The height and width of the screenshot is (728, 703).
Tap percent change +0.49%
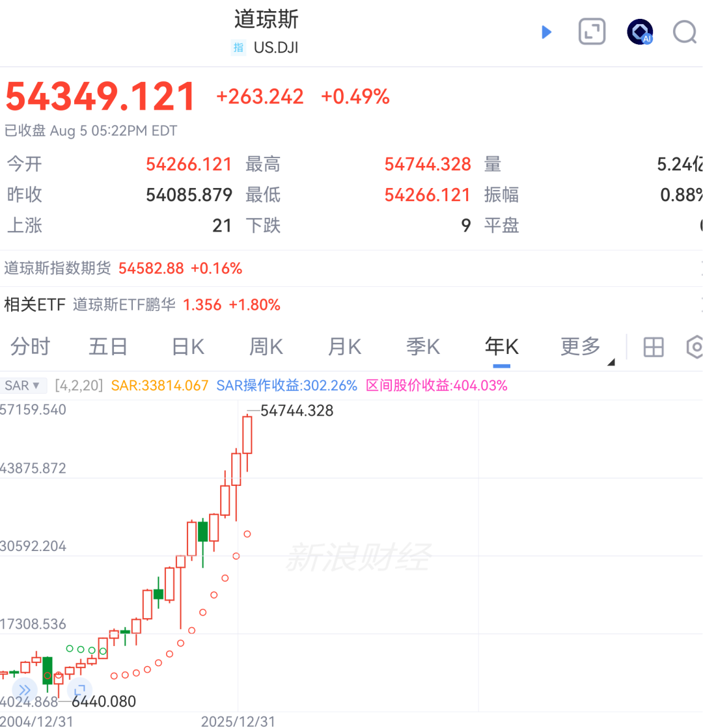[x=355, y=96]
